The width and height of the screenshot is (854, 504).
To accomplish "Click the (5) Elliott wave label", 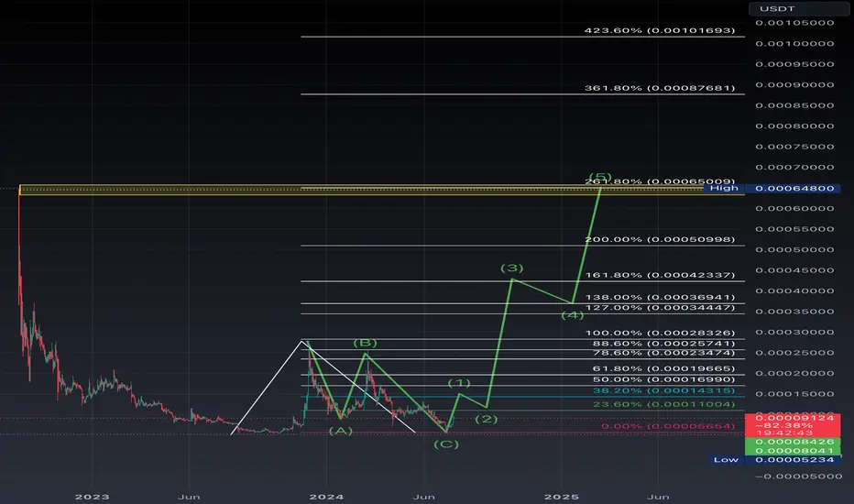I will [x=600, y=177].
